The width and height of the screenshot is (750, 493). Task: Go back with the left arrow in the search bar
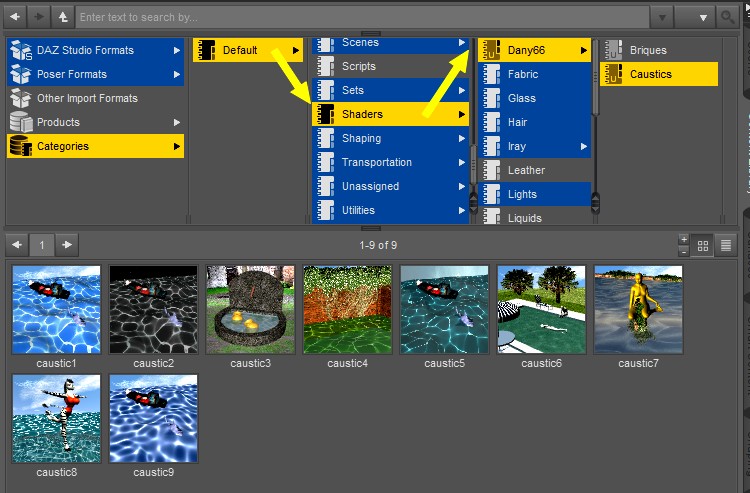click(15, 17)
